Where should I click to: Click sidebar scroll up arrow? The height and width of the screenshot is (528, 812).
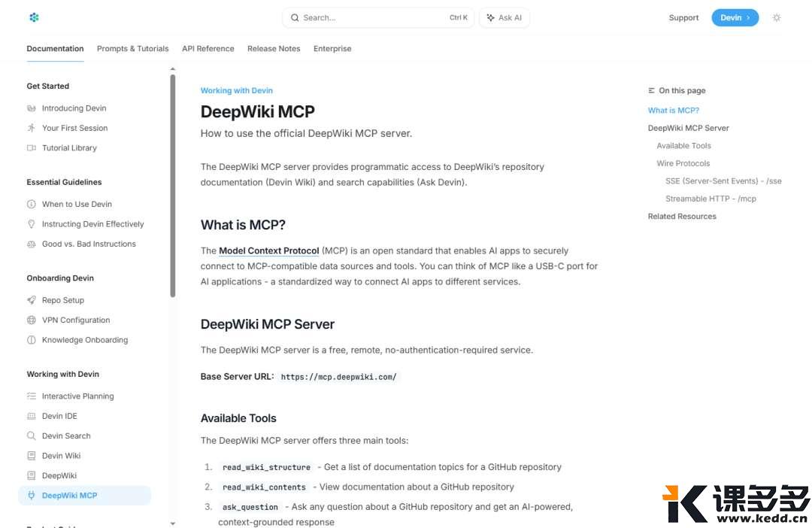click(x=172, y=69)
